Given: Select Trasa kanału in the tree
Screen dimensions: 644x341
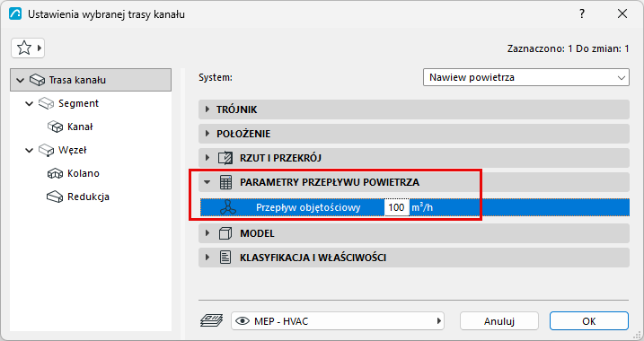Looking at the screenshot, I should [91, 80].
